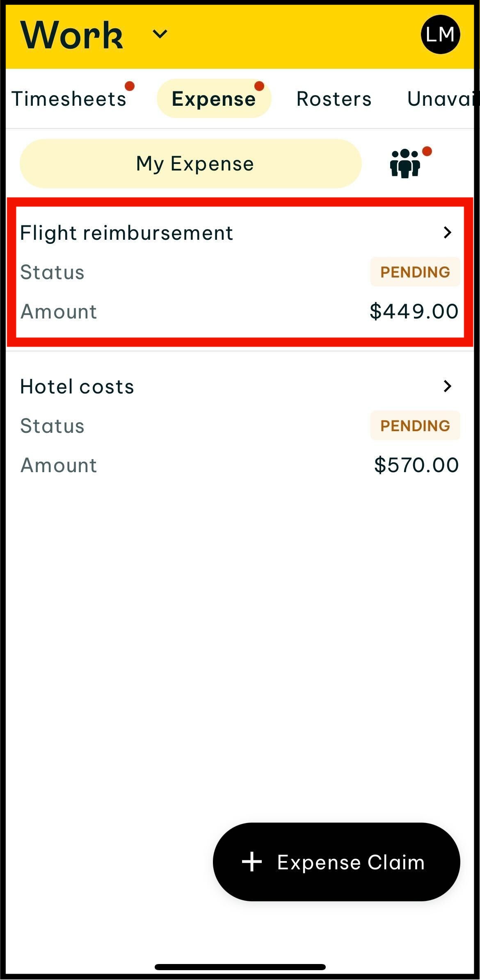The width and height of the screenshot is (480, 980).
Task: Tap the Hotel costs title
Action: tap(77, 387)
